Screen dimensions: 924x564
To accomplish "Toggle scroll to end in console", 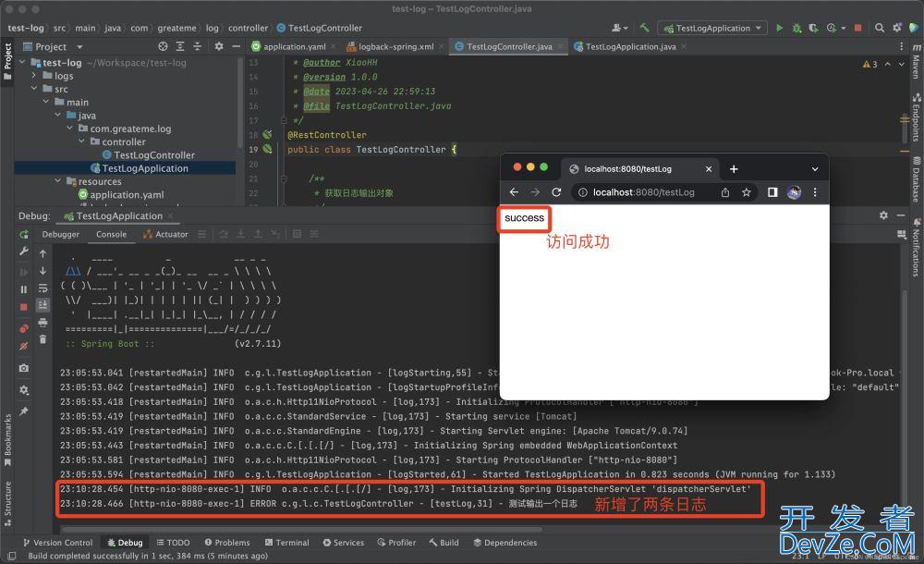I will tap(43, 305).
